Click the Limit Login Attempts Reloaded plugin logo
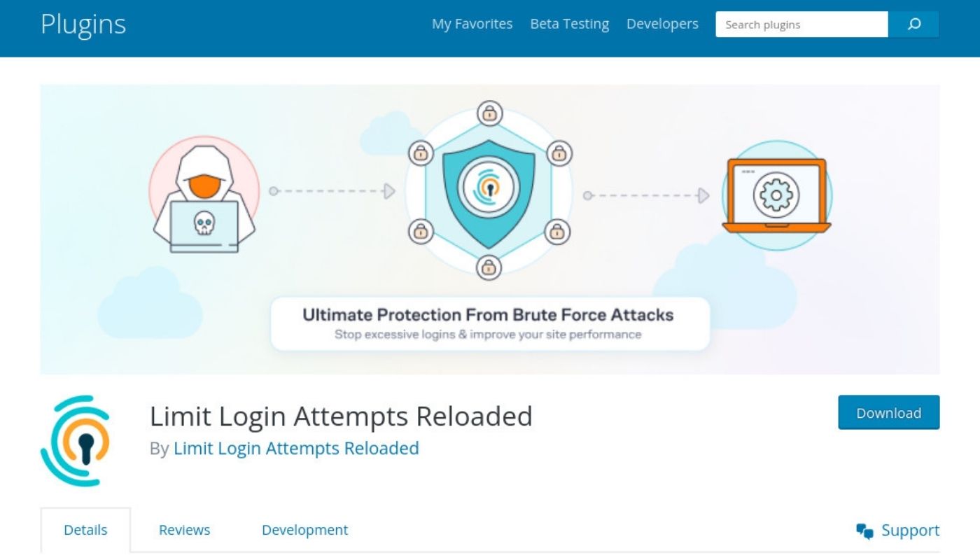The height and width of the screenshot is (560, 980). click(76, 441)
